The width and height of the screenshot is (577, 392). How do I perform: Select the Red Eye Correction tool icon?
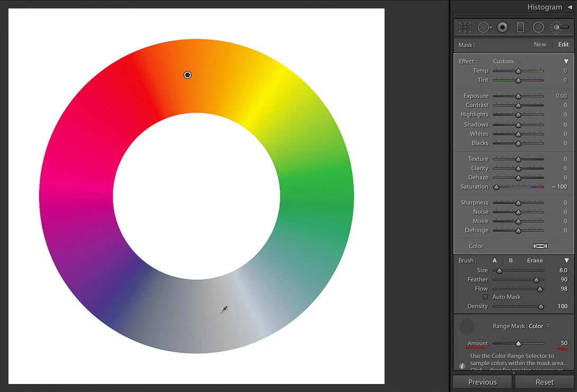(x=502, y=27)
